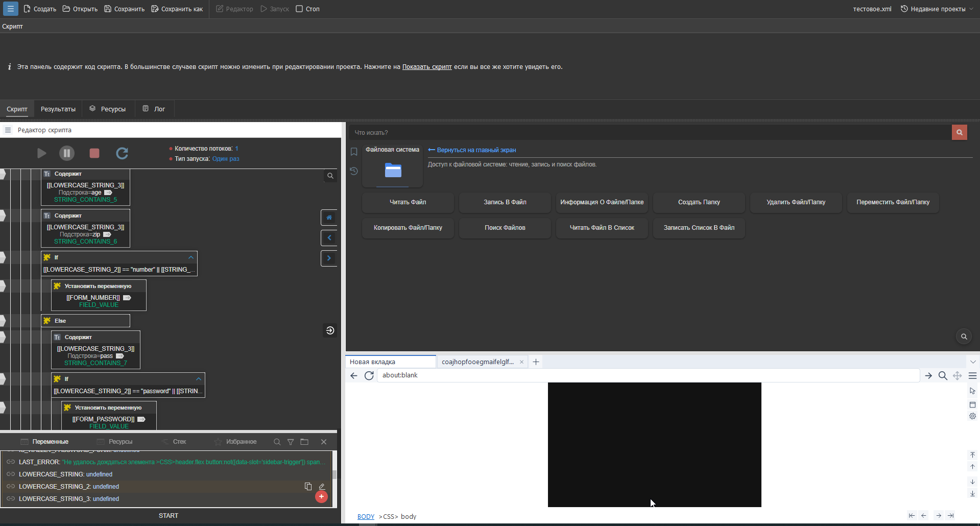Switch to the Ресурсы tab in top panel

108,109
